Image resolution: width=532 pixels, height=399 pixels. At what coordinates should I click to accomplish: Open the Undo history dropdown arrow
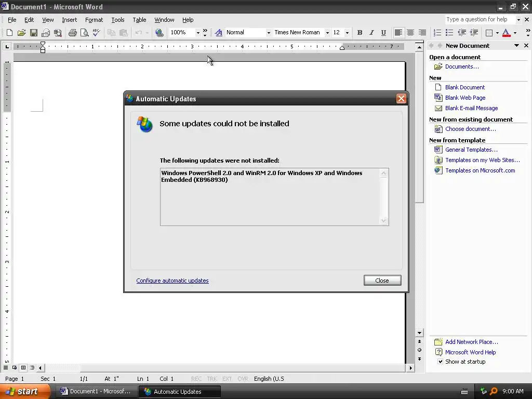147,33
